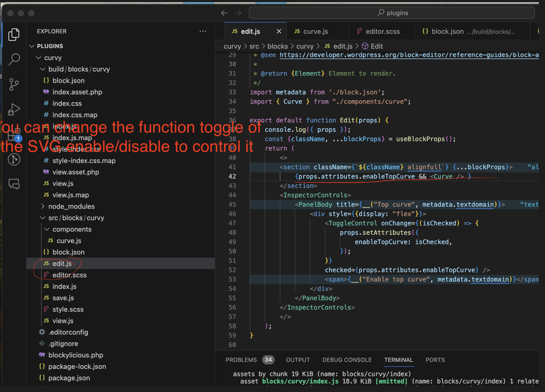Click the editor.scss file link

[69, 275]
